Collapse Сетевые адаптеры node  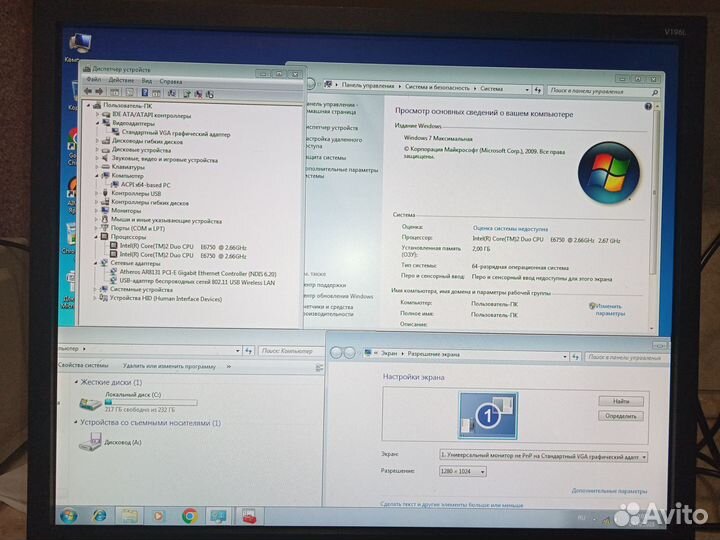click(96, 263)
